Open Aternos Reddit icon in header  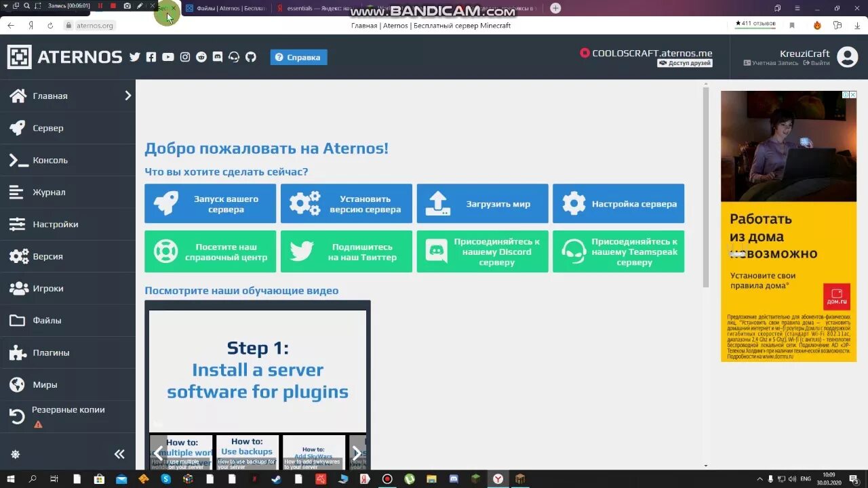click(201, 57)
